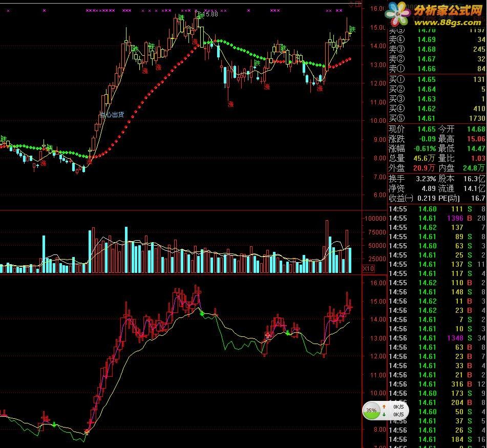Click the 100000 volume axis label
Image resolution: width=487 pixels, height=448 pixels.
point(375,218)
